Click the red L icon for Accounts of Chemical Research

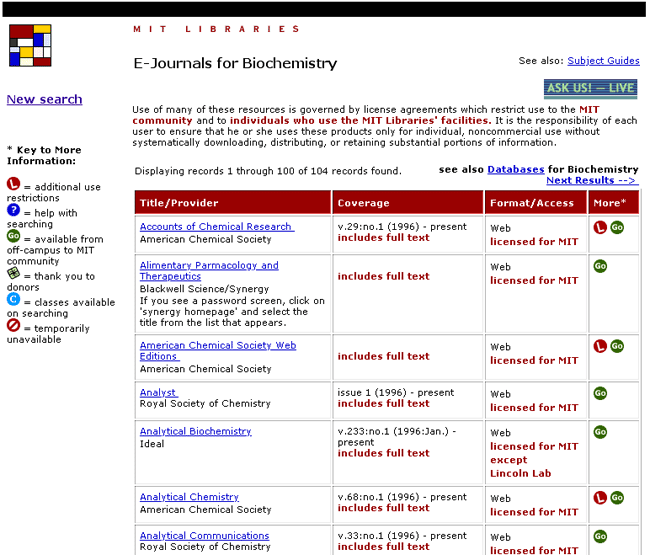click(x=600, y=228)
